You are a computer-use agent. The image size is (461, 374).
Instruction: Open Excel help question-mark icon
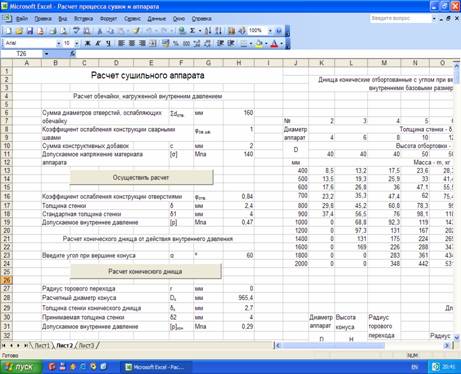pyautogui.click(x=279, y=31)
